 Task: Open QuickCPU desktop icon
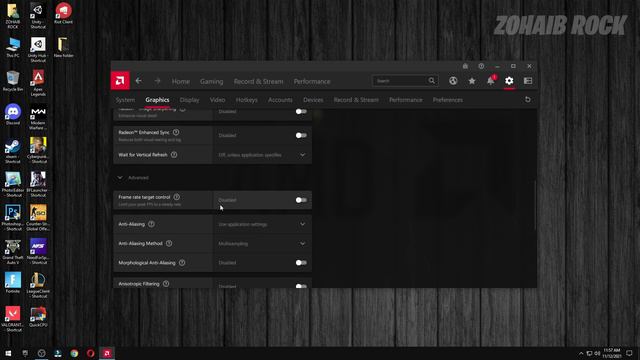38,317
